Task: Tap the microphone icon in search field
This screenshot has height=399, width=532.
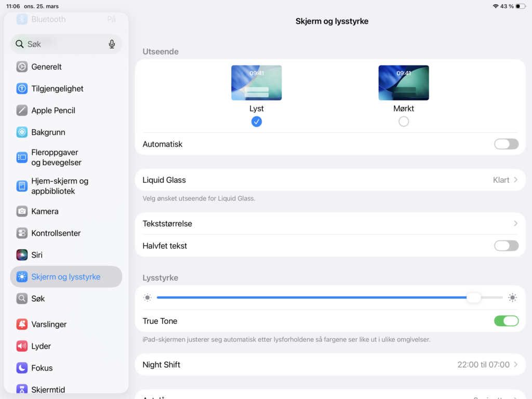Action: click(x=112, y=44)
